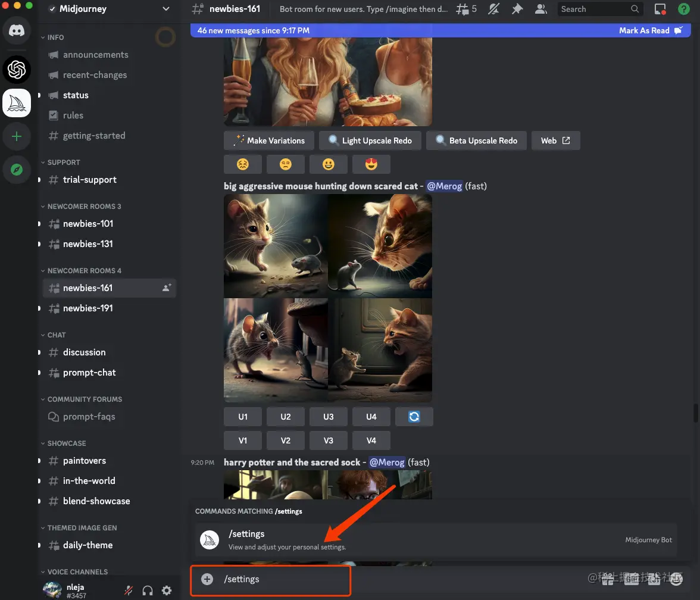Rate with the grinning smile emoji
This screenshot has width=700, height=600.
click(329, 164)
